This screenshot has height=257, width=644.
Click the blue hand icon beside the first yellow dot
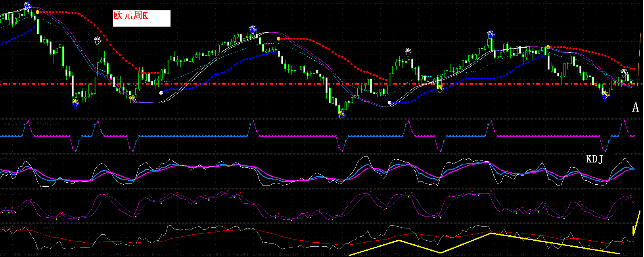pyautogui.click(x=27, y=6)
